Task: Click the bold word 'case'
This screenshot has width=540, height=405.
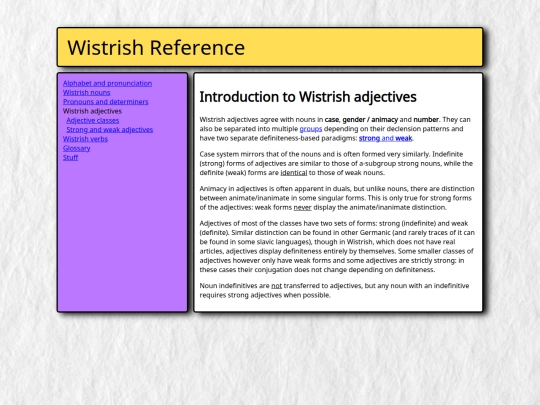Action: (x=332, y=120)
